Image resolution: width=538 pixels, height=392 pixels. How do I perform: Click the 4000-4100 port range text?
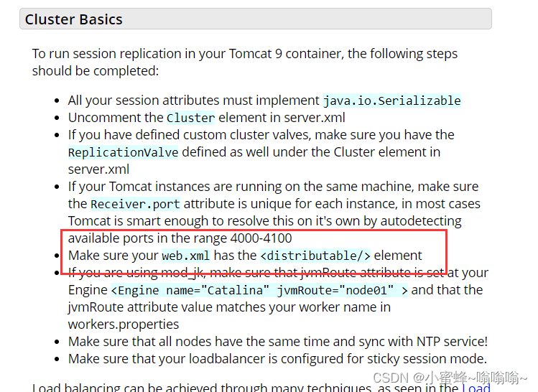tap(261, 238)
